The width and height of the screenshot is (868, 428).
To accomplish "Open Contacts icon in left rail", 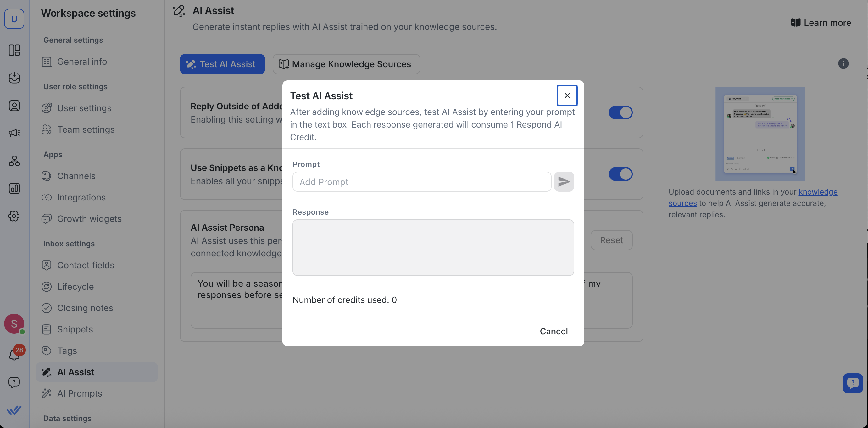I will (14, 106).
